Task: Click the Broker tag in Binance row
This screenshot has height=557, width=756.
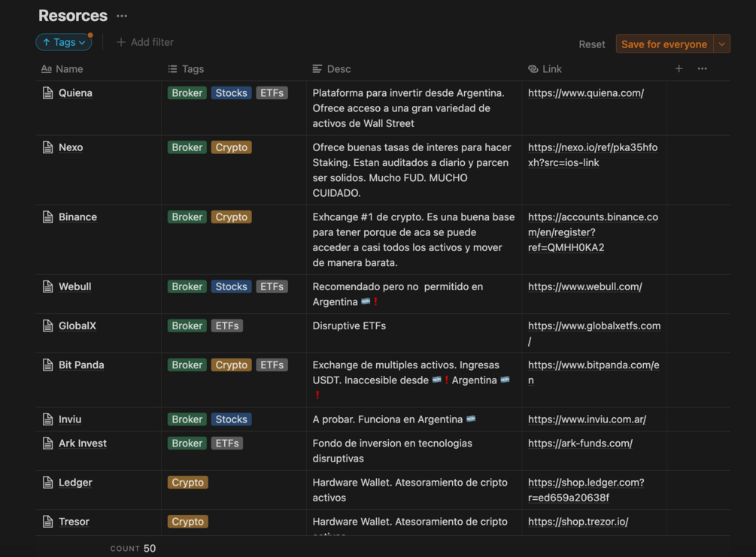Action: [187, 216]
